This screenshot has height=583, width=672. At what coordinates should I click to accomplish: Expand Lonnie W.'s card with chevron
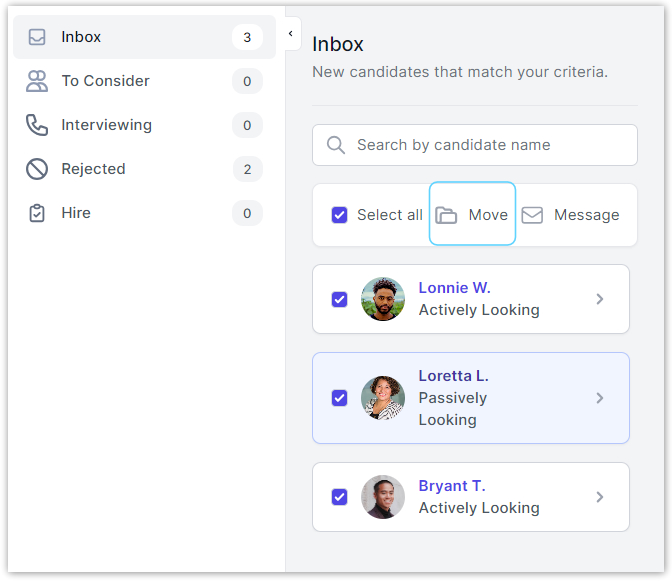point(600,299)
